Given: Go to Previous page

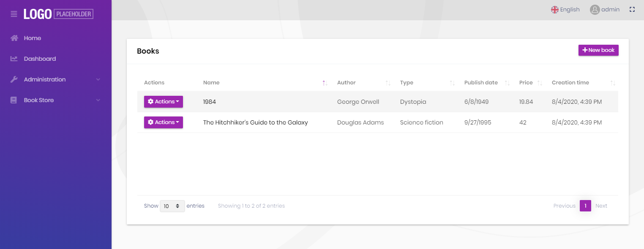Looking at the screenshot, I should 564,206.
